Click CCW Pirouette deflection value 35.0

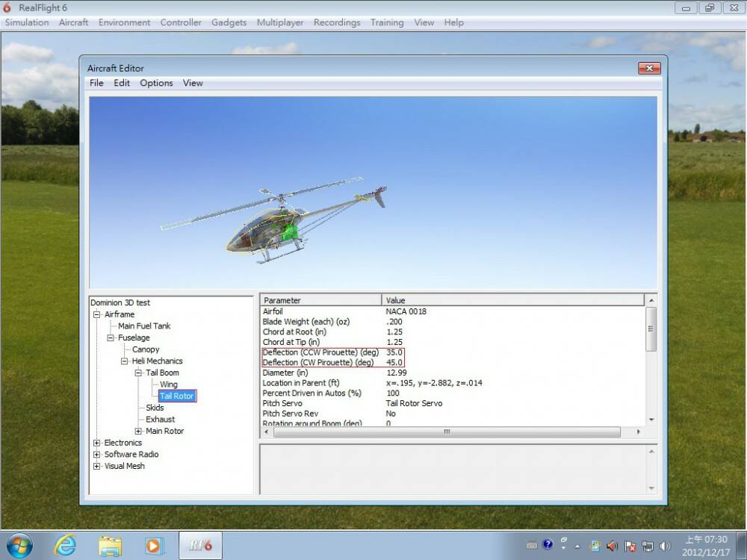tap(394, 352)
